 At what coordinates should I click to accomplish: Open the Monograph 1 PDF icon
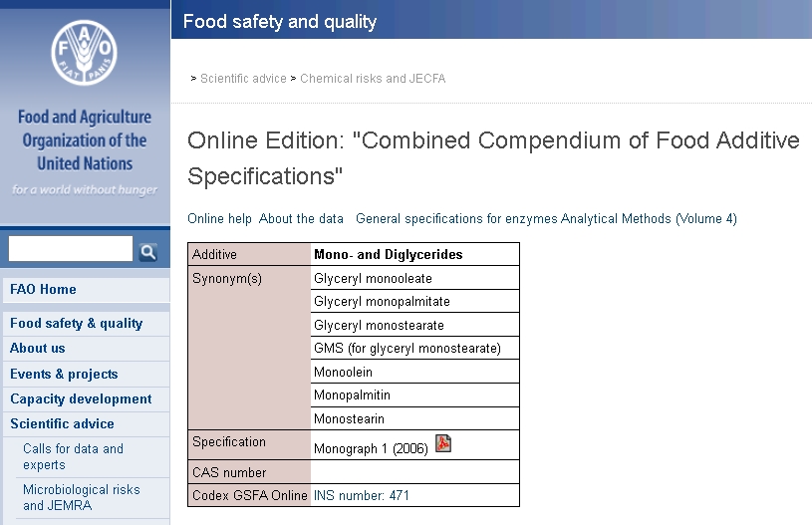443,443
